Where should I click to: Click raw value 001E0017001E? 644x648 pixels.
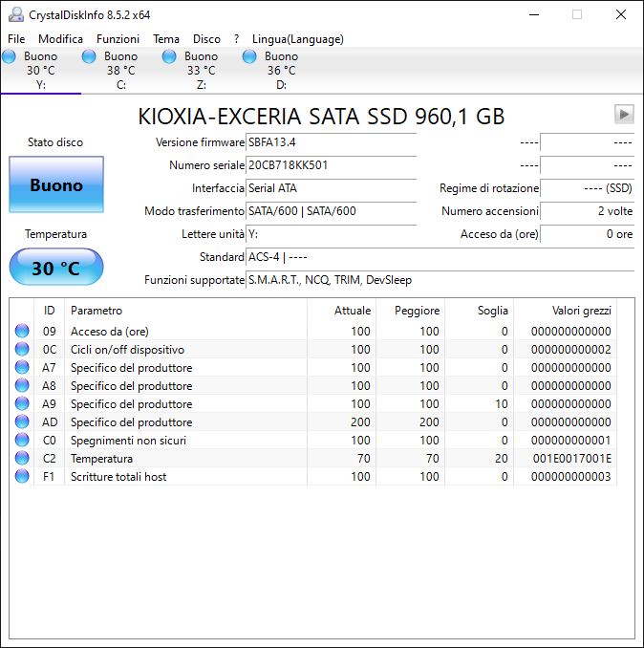click(571, 459)
